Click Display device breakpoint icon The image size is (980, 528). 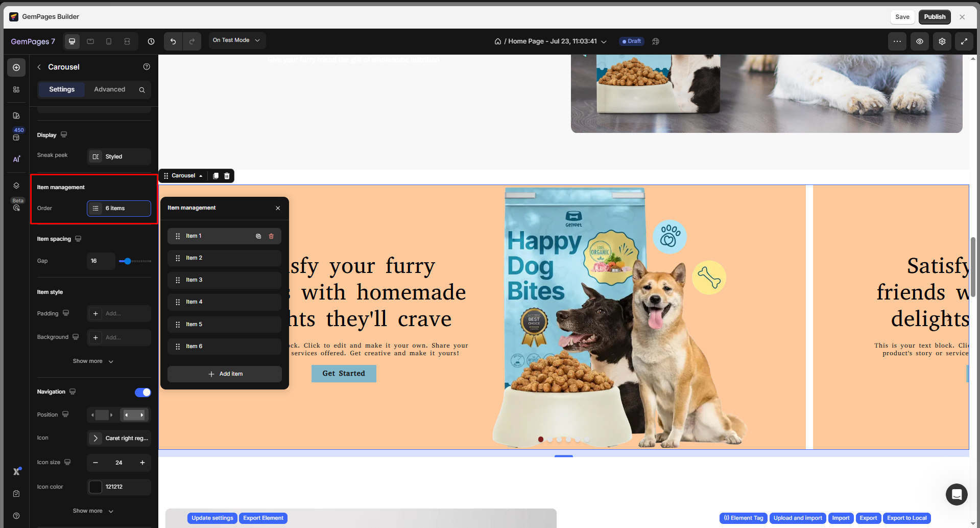(x=64, y=135)
